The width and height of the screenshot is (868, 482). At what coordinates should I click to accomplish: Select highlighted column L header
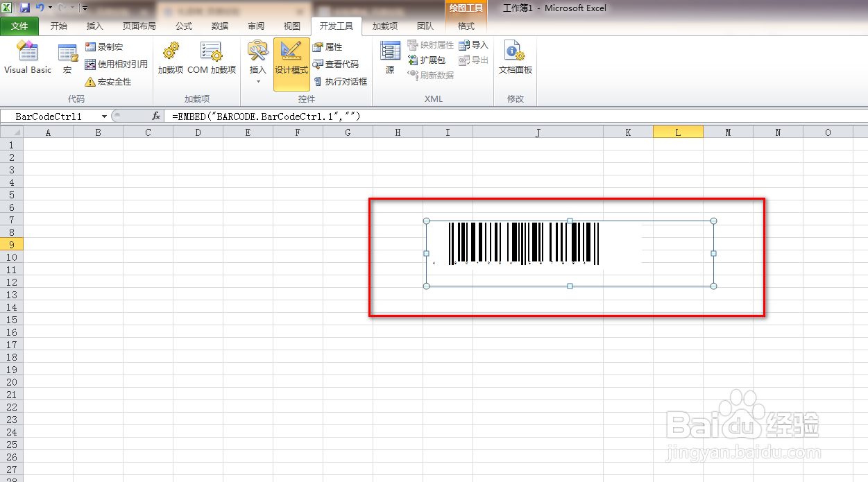[x=678, y=132]
